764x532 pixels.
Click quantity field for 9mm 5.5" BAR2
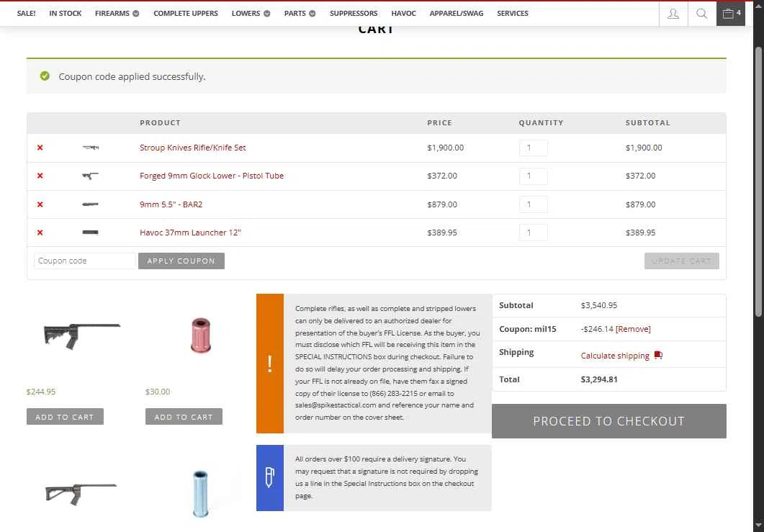click(x=533, y=204)
